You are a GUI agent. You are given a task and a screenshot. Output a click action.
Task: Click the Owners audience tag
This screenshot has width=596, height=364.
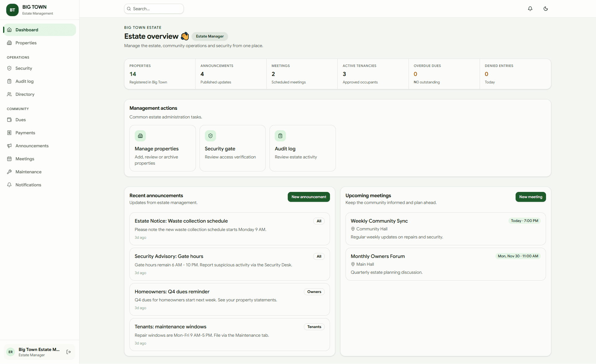[x=314, y=292]
